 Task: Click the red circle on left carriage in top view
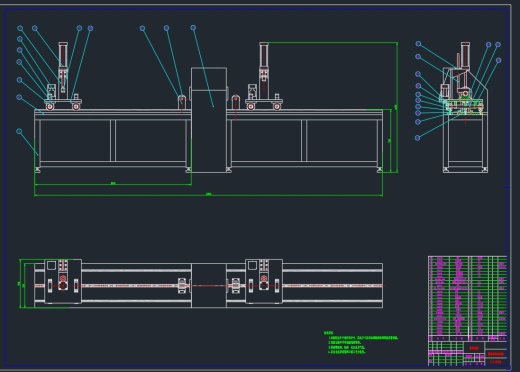click(x=63, y=278)
